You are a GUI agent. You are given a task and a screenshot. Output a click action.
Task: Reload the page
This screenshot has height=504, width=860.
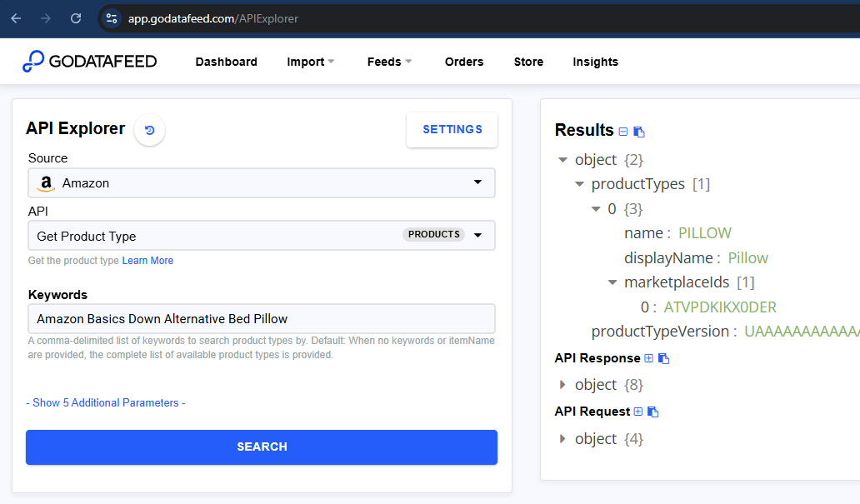click(76, 18)
